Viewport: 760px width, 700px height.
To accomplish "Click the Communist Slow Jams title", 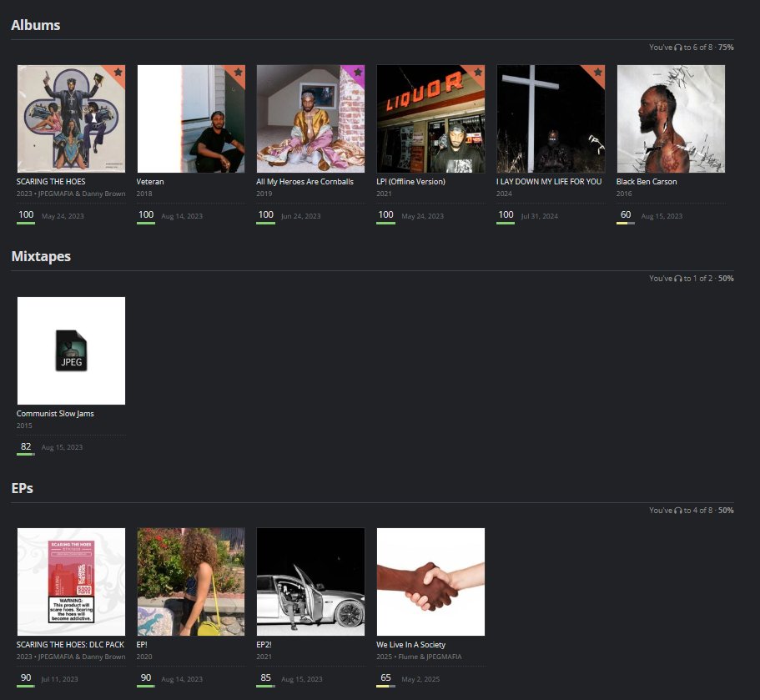I will [x=55, y=414].
